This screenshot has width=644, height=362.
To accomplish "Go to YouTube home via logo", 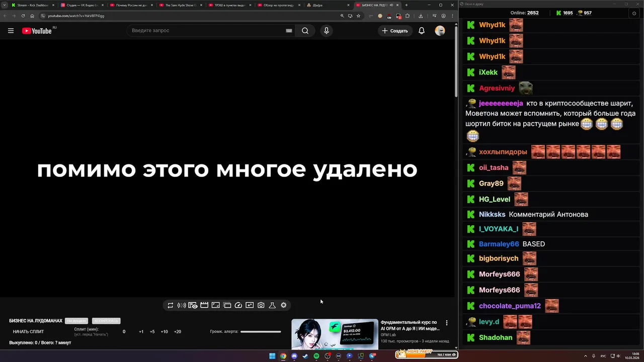I will click(x=37, y=31).
